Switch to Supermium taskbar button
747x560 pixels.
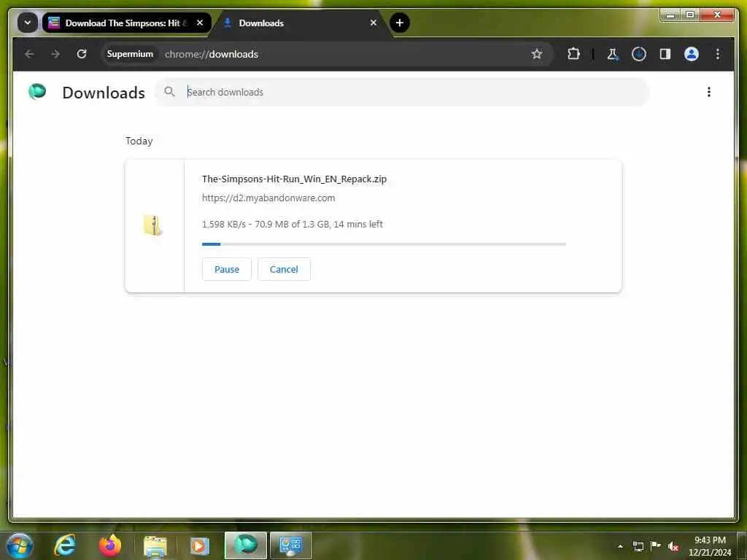[245, 545]
